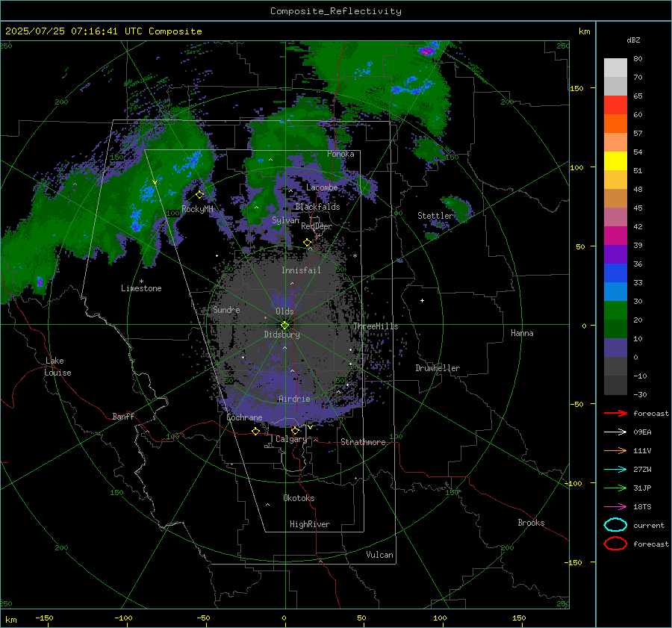
Task: Click the Sundre city label
Action: (x=226, y=309)
